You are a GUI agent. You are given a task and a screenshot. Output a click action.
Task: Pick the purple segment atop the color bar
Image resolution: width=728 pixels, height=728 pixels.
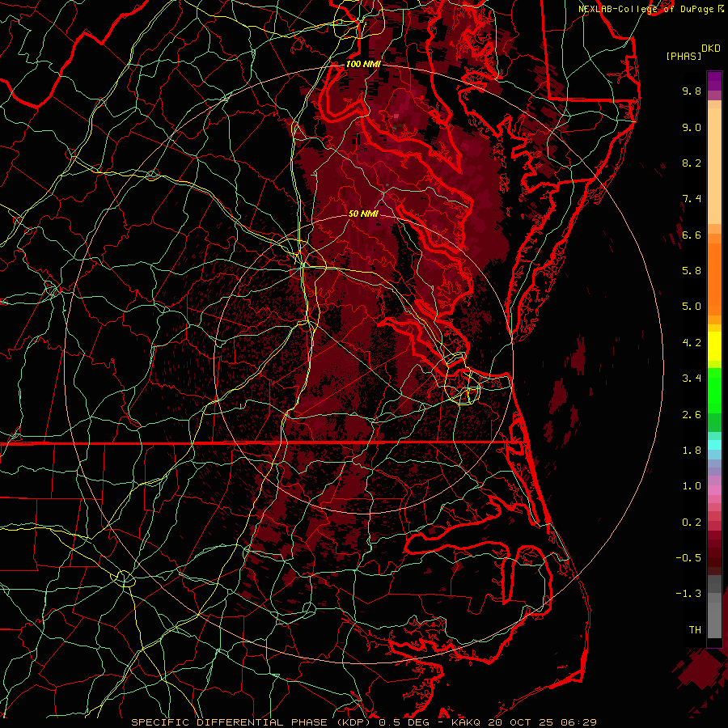[x=714, y=82]
